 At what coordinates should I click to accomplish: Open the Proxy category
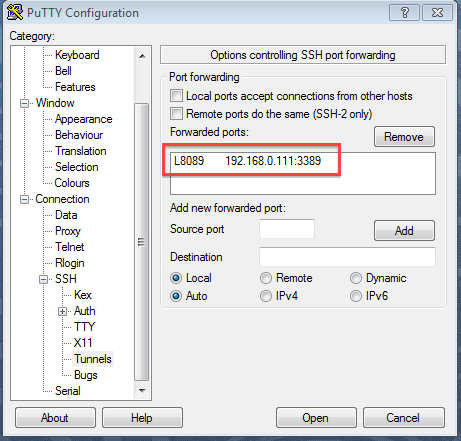(68, 231)
